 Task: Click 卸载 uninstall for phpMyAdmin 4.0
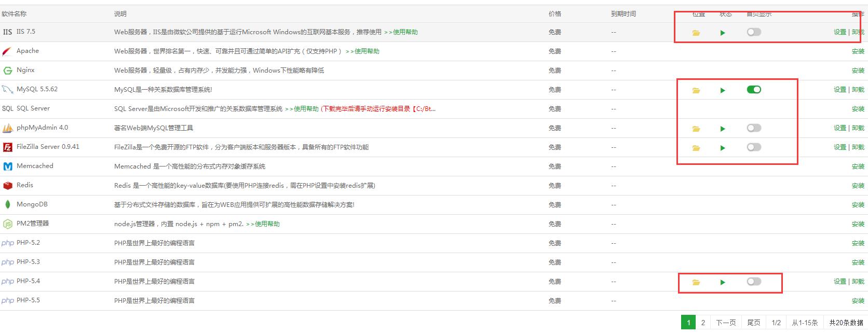click(x=858, y=128)
